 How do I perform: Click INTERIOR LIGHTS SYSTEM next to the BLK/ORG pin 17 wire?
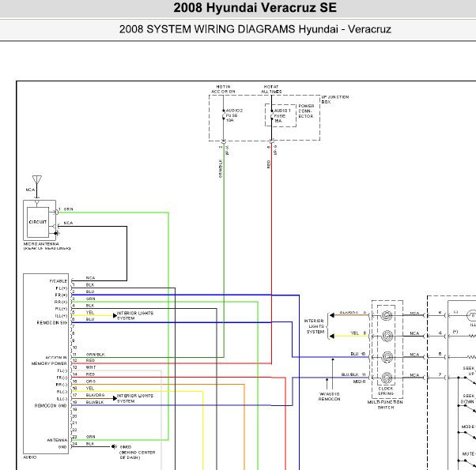click(x=135, y=398)
